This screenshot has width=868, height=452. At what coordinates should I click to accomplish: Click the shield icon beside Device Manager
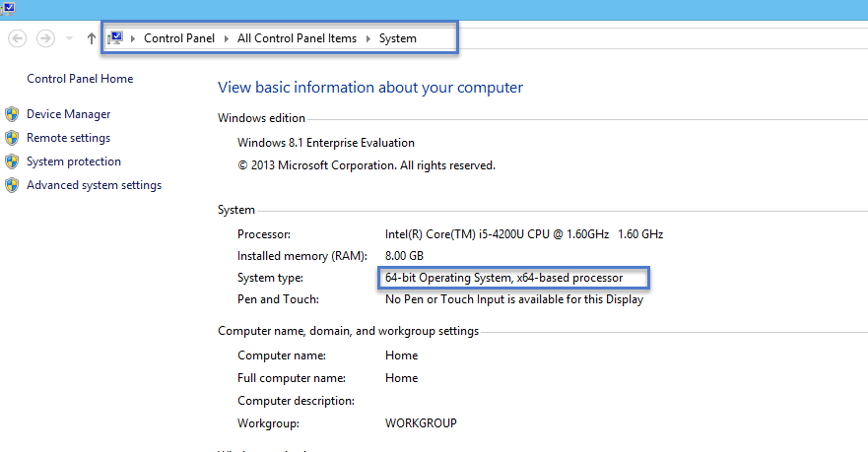[x=12, y=114]
